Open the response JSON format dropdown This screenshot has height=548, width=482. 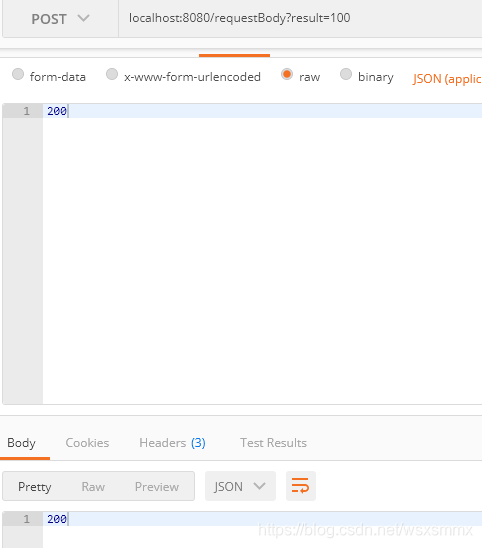[240, 486]
